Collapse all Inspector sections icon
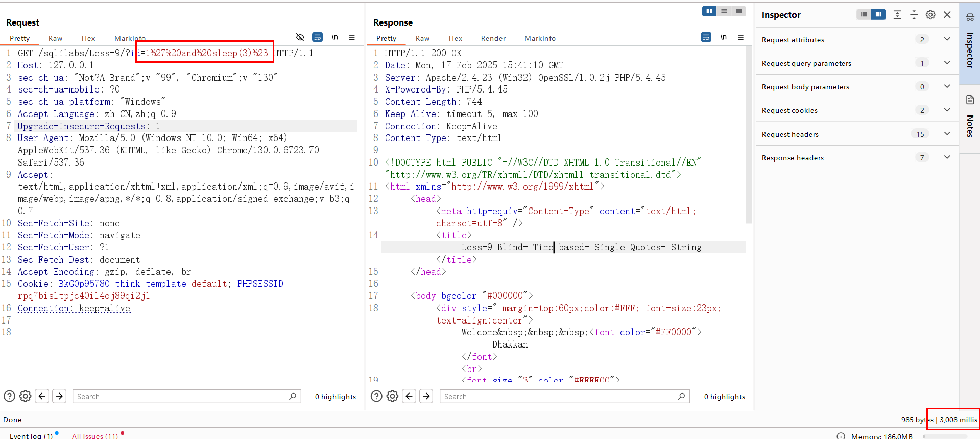Image resolution: width=980 pixels, height=439 pixels. [914, 15]
